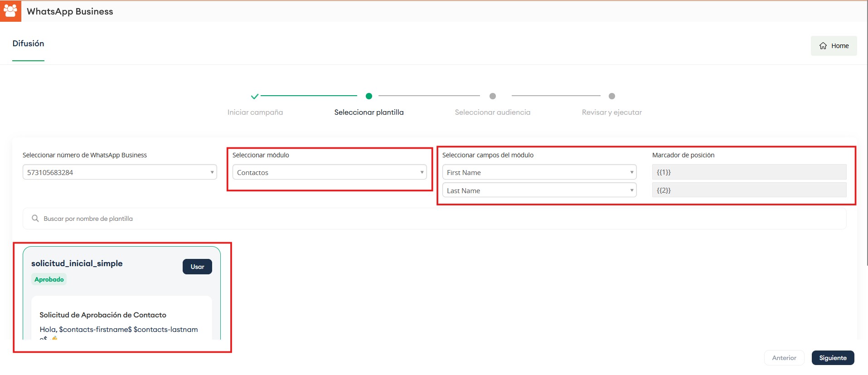Viewport: 868px width, 375px height.
Task: Click the {{1}} placeholder field
Action: pyautogui.click(x=749, y=172)
